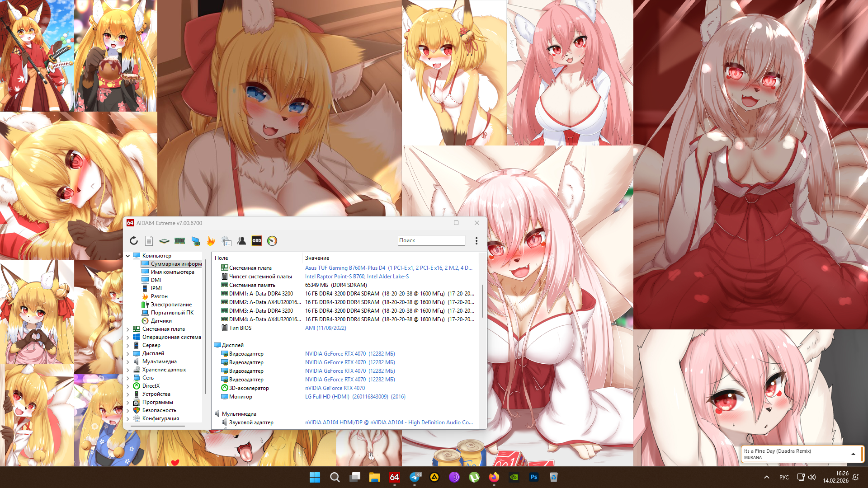This screenshot has width=868, height=488.
Task: Select Разгон in the sidebar tree
Action: [159, 296]
